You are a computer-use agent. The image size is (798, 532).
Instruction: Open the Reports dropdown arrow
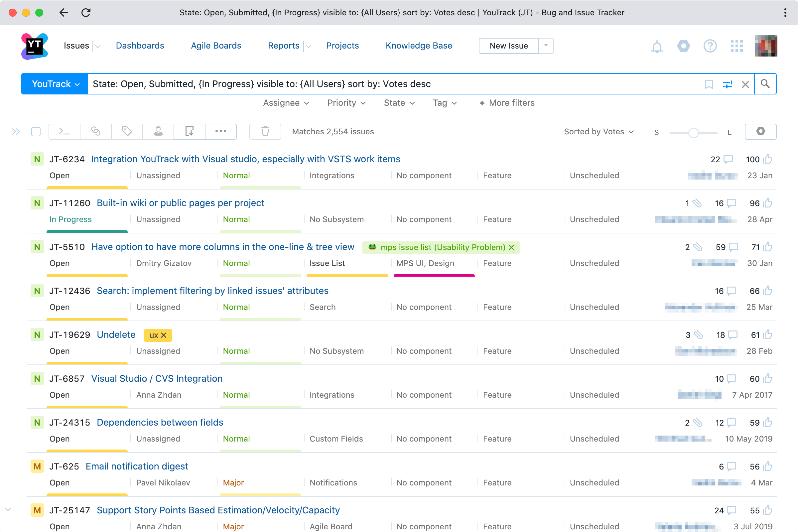pyautogui.click(x=309, y=47)
